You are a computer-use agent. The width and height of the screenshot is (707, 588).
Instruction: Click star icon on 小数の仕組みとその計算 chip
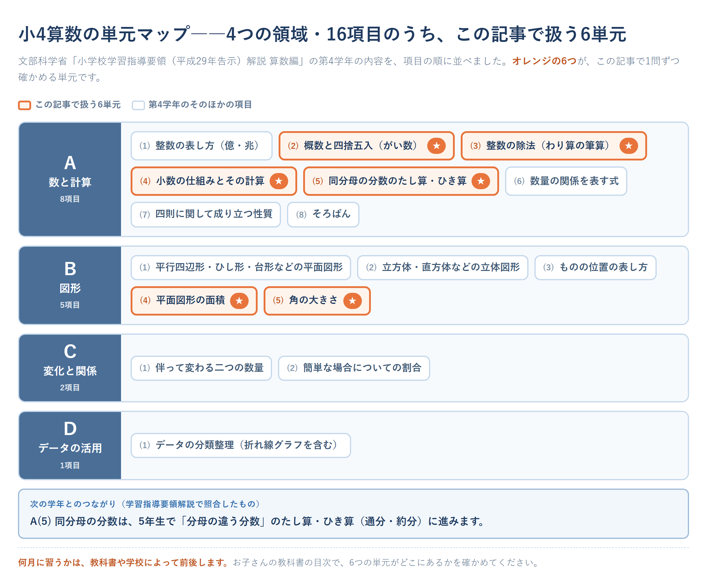pyautogui.click(x=279, y=181)
